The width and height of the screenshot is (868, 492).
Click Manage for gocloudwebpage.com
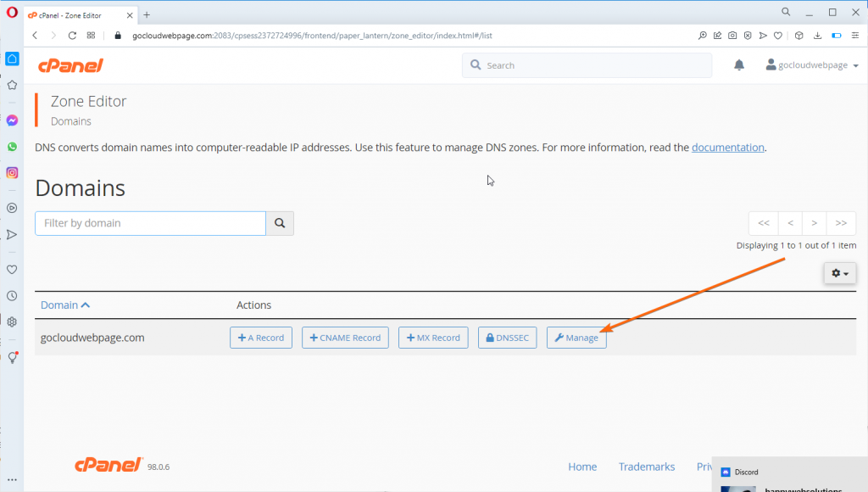576,337
